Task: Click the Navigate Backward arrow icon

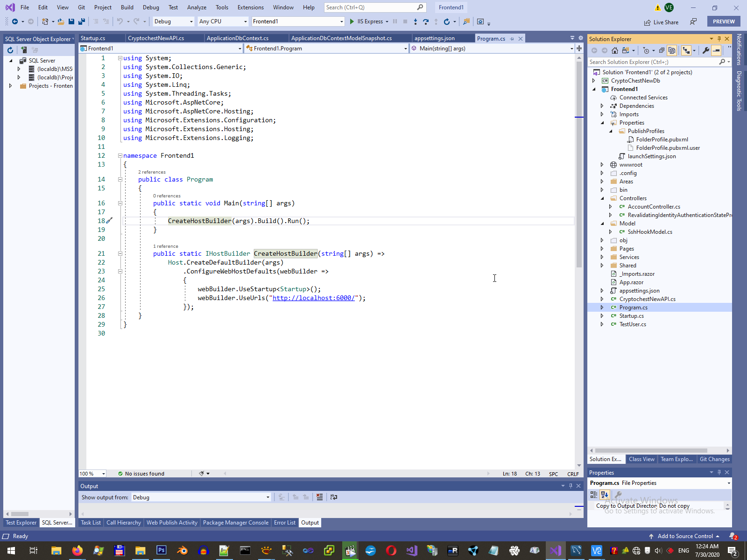Action: [15, 21]
